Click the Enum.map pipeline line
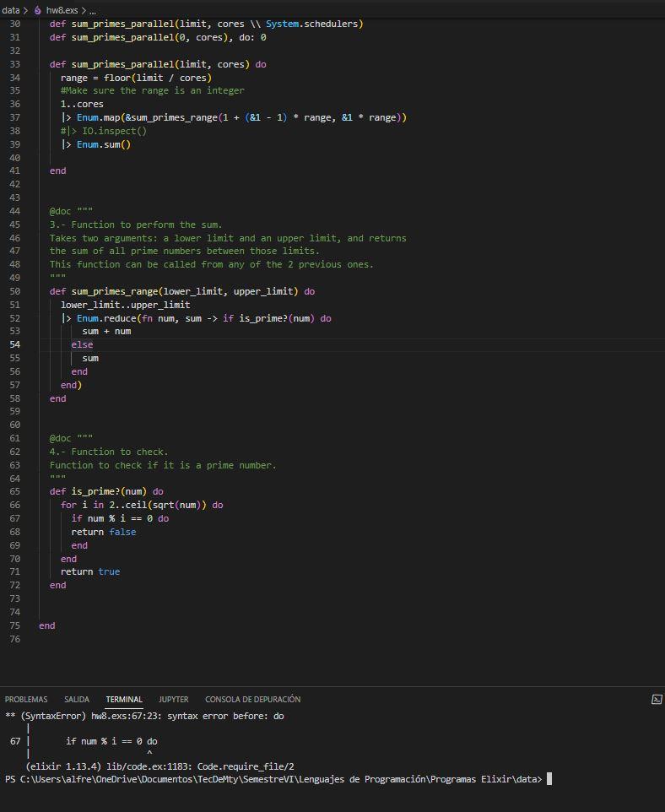The image size is (665, 812). coord(234,117)
